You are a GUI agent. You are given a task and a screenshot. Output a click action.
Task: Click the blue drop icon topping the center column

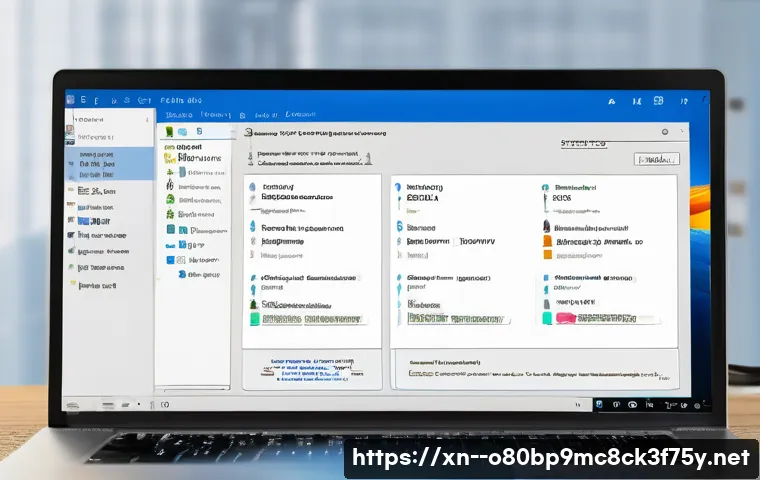(x=397, y=187)
